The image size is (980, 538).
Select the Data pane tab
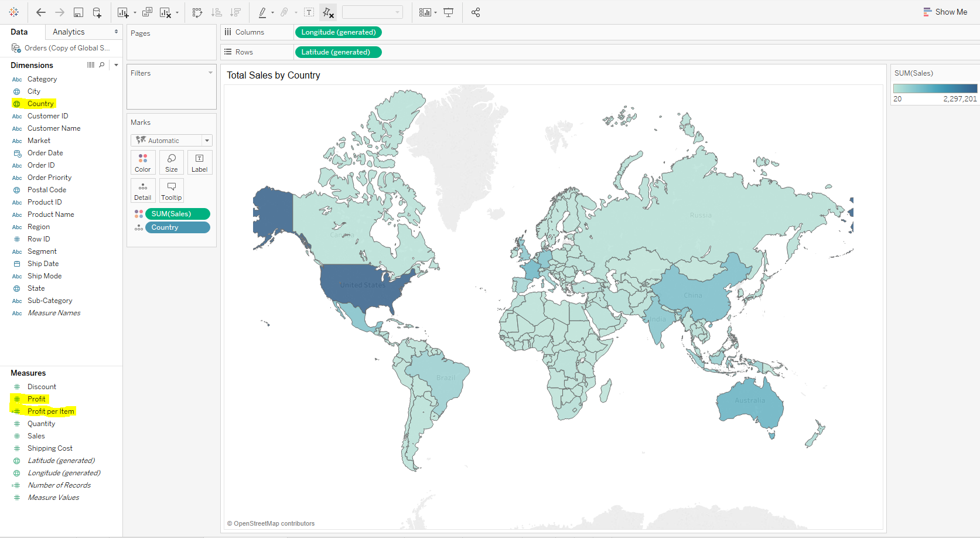[x=18, y=32]
